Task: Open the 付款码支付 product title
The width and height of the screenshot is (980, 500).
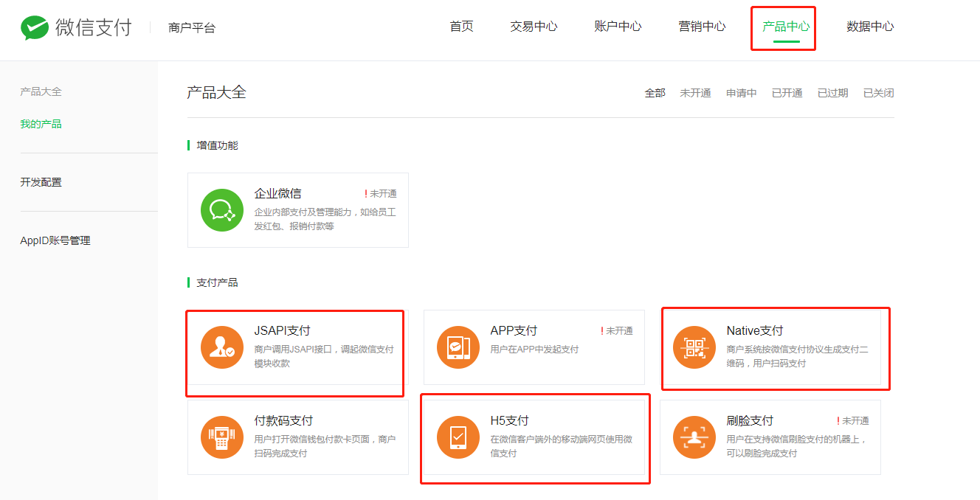Action: pos(283,420)
